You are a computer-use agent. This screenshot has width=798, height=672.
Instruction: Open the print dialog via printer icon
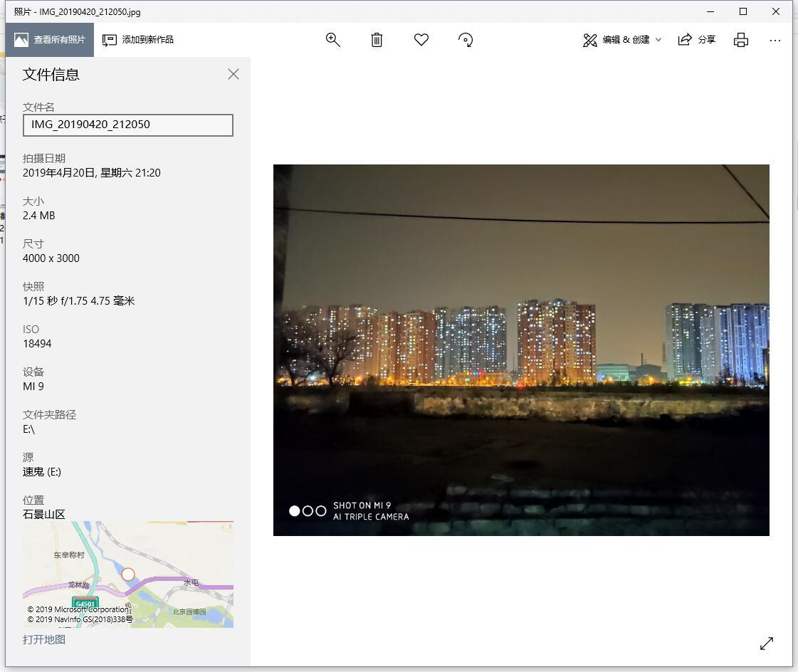(x=741, y=40)
